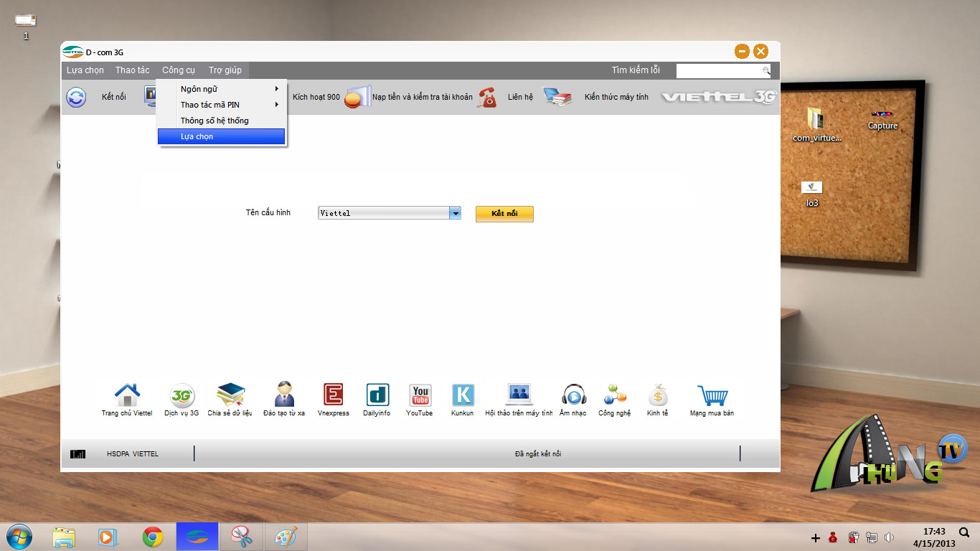The width and height of the screenshot is (980, 551).
Task: Open the Dịch vụ 3G icon
Action: [182, 395]
